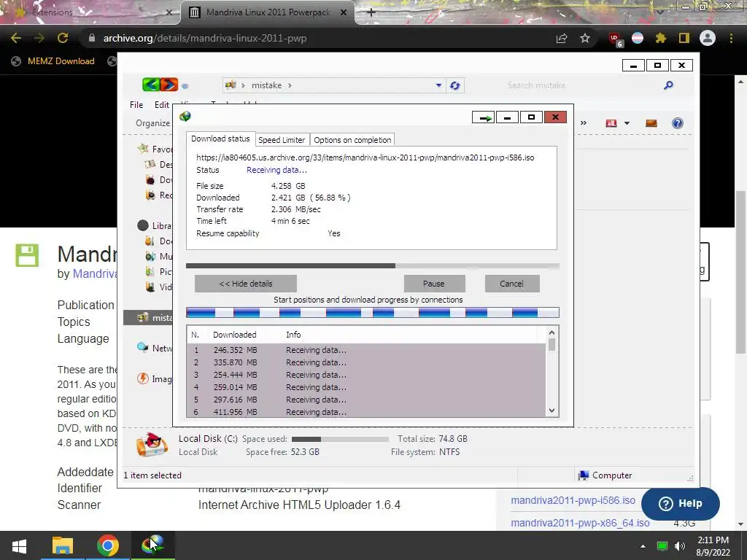Click the Info column header
This screenshot has height=560, width=747.
click(x=293, y=335)
